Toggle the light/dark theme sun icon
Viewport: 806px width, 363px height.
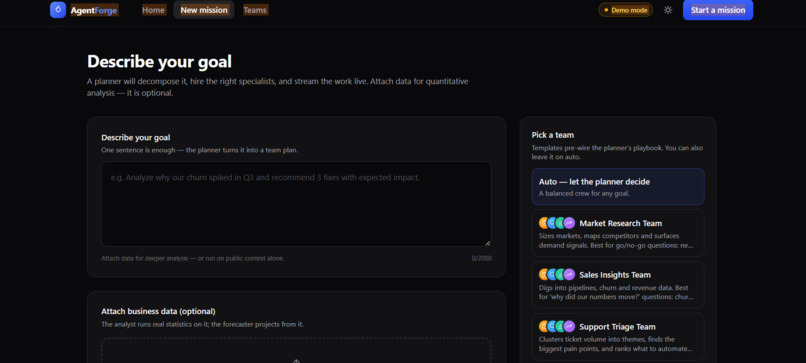(x=668, y=10)
